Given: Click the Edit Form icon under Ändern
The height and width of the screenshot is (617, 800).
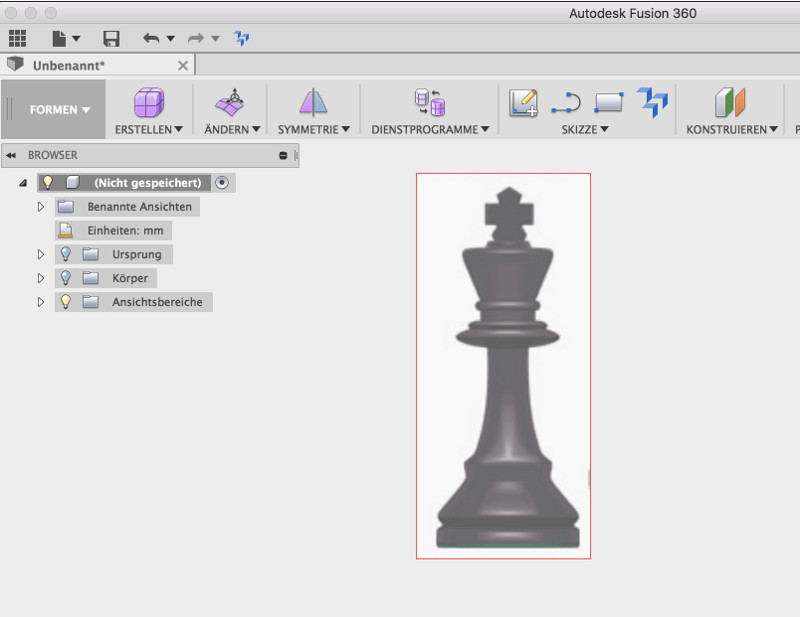Looking at the screenshot, I should pyautogui.click(x=231, y=103).
